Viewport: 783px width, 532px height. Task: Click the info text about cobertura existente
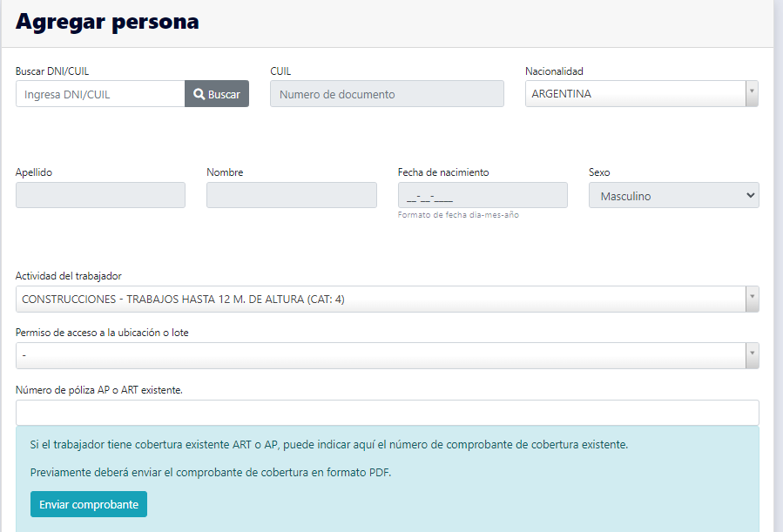[x=328, y=444]
